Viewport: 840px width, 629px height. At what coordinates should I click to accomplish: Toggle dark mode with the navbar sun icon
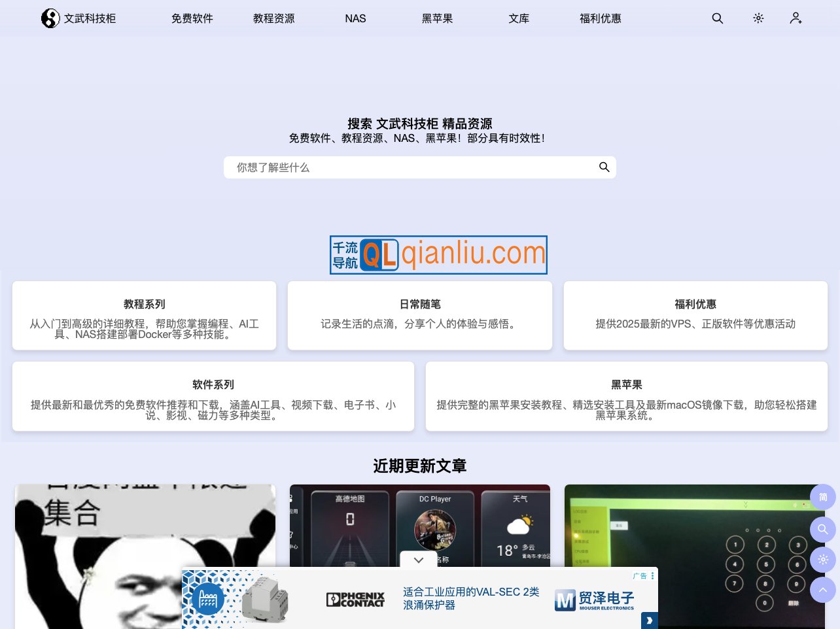[758, 18]
